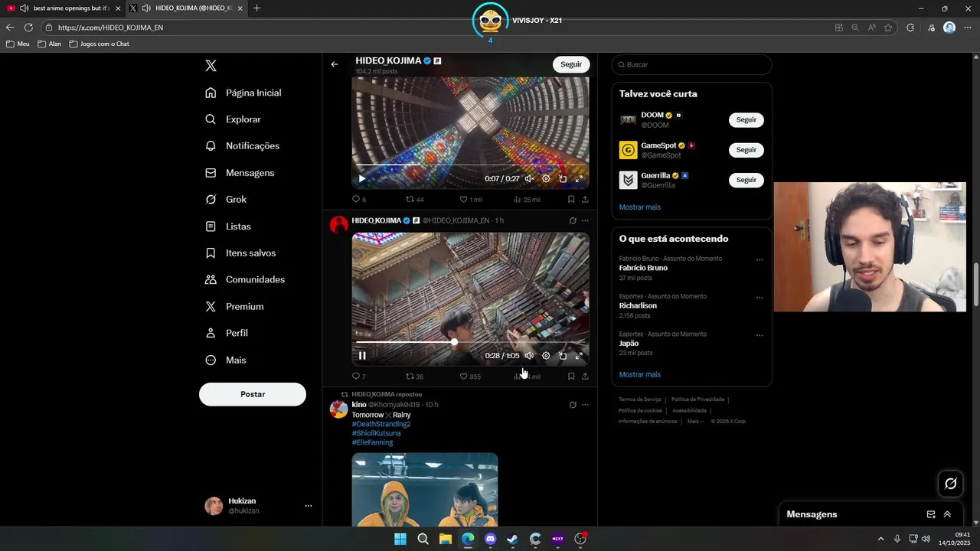Play the paused video at 0:07
The width and height of the screenshot is (980, 551).
pos(362,178)
